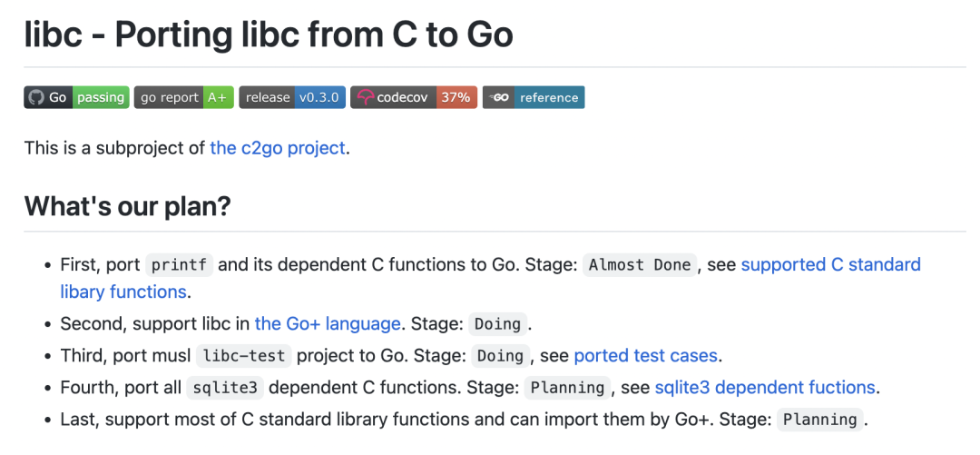The height and width of the screenshot is (455, 980).
Task: Click the sqlite3 code label
Action: click(x=225, y=388)
